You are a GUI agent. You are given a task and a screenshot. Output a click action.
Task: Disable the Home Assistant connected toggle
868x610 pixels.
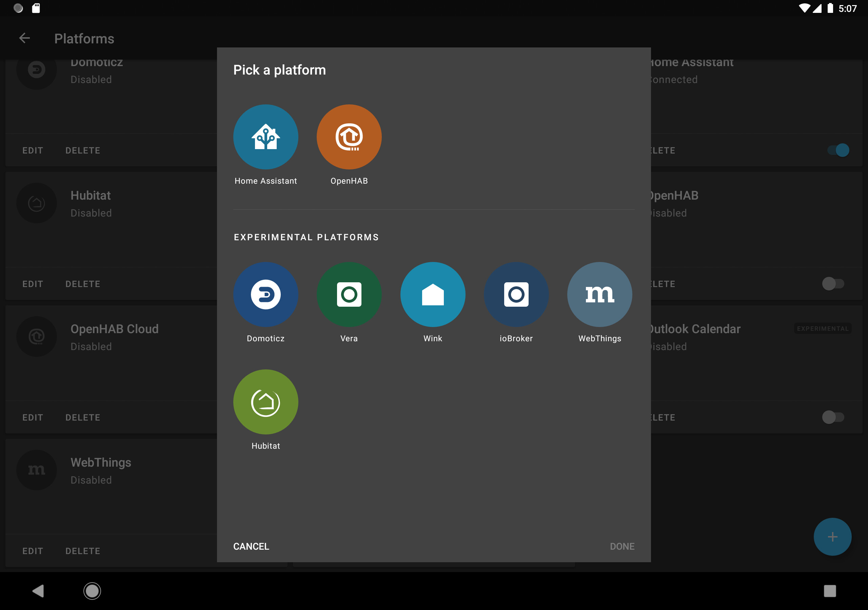[838, 150]
